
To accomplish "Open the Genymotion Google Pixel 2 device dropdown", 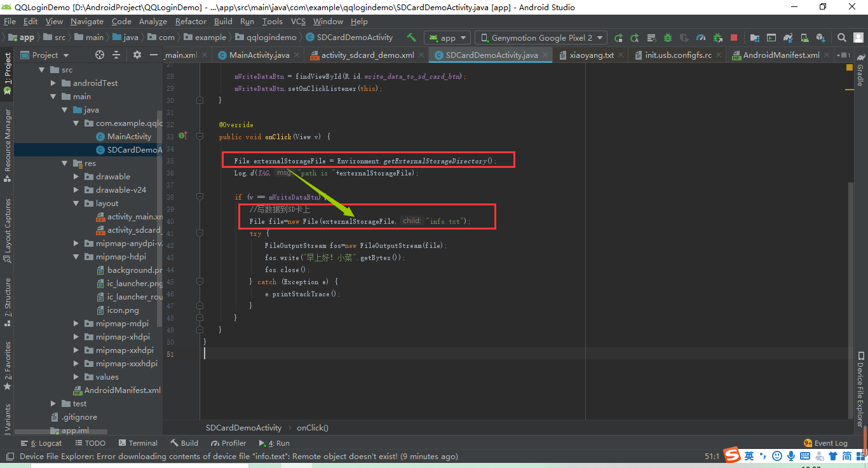I will (541, 38).
